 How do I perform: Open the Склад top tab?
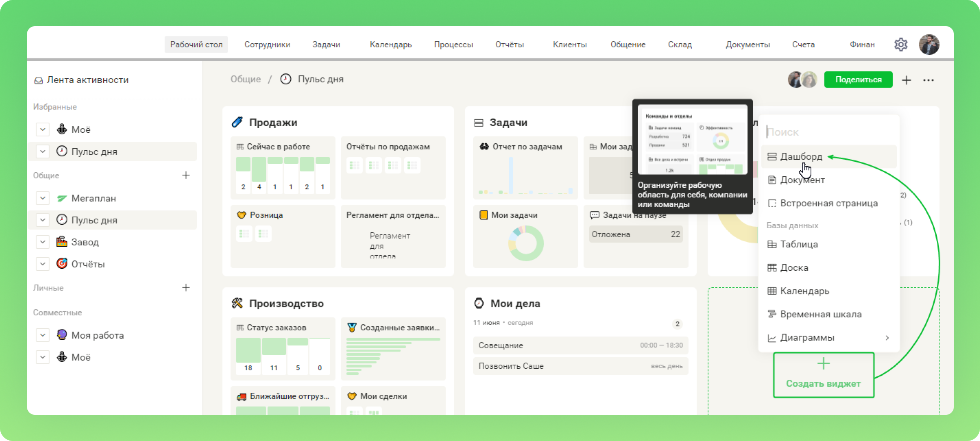[680, 45]
